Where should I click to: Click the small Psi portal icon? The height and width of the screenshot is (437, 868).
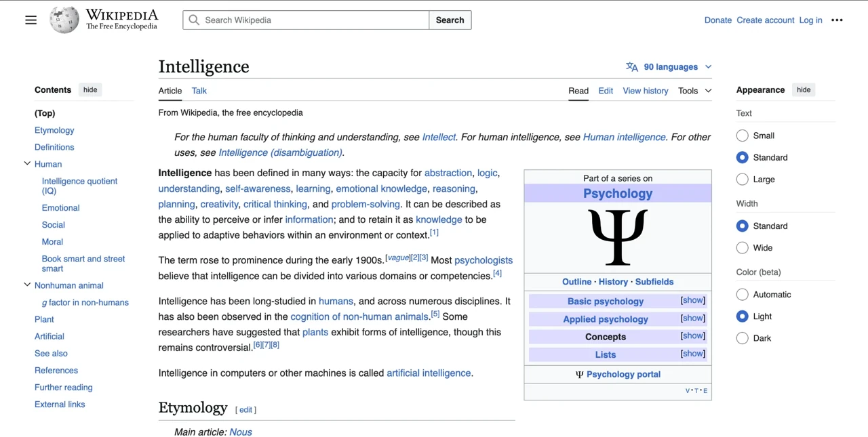(579, 375)
